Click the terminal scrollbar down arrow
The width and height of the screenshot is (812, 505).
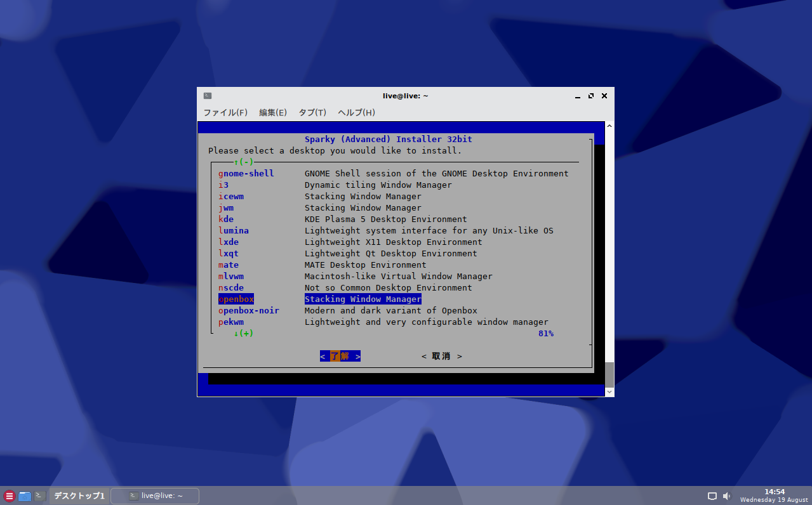click(x=609, y=392)
